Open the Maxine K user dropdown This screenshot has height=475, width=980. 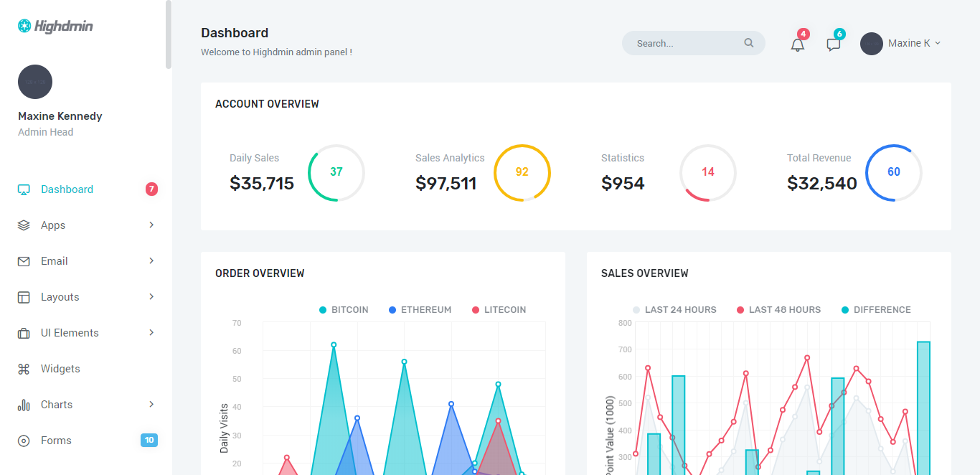900,43
